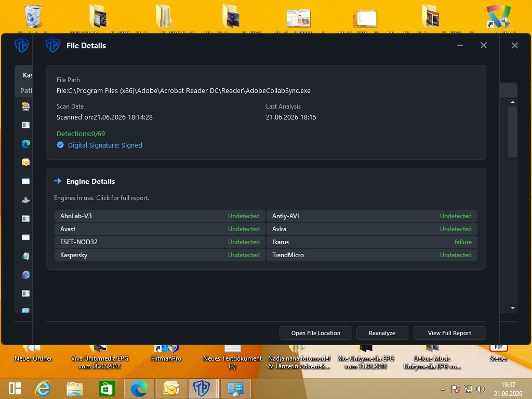The height and width of the screenshot is (399, 532).
Task: Select the colorful shield shortcut desktop icon
Action: (498, 16)
